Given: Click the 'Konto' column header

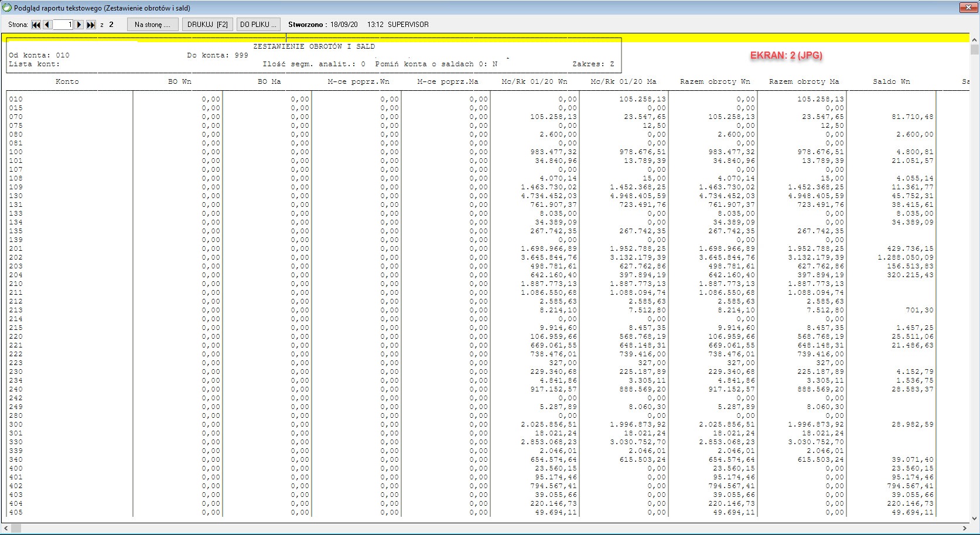Looking at the screenshot, I should 67,81.
